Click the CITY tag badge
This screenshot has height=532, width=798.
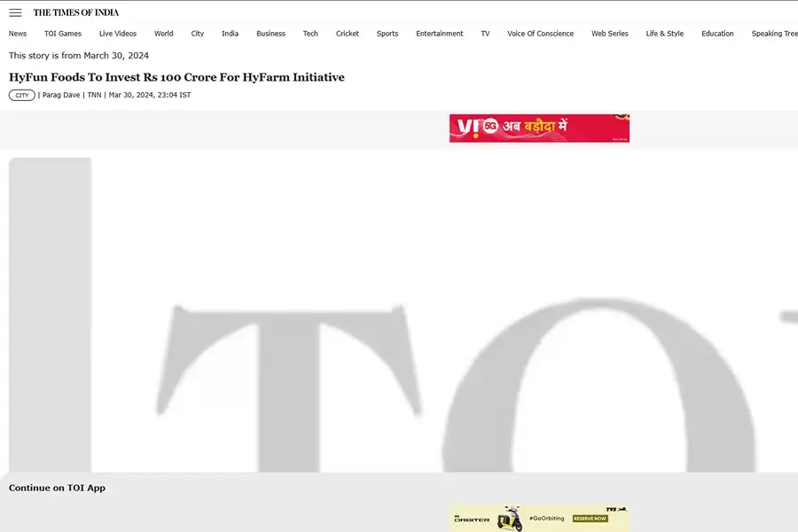pos(22,95)
